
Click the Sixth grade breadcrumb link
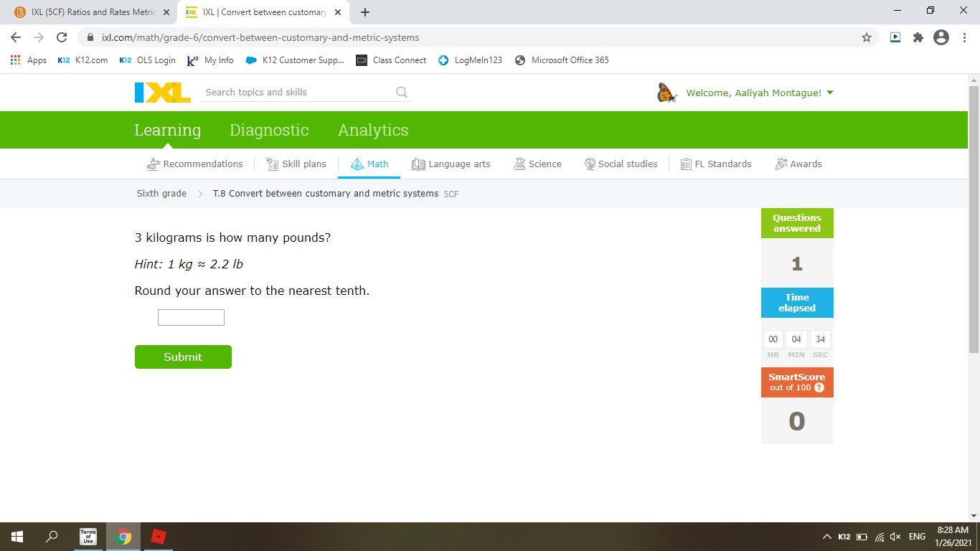[161, 194]
